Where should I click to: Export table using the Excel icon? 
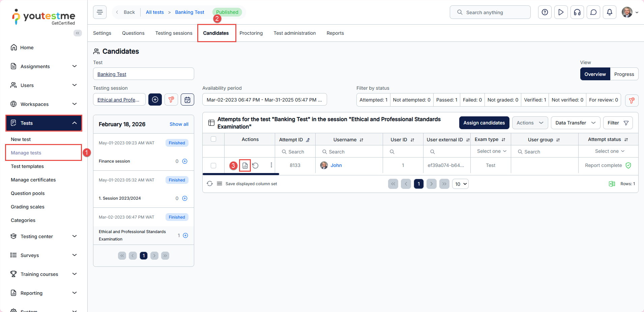(612, 184)
